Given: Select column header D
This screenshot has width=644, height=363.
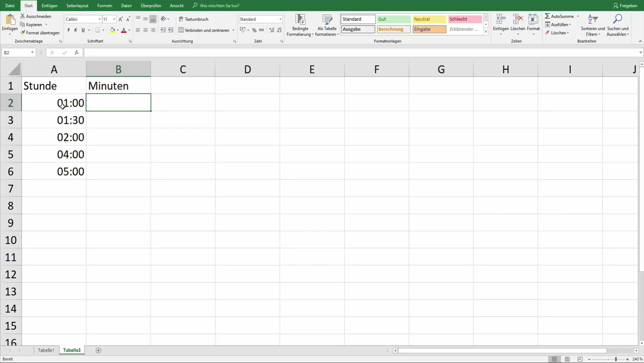Looking at the screenshot, I should click(247, 69).
